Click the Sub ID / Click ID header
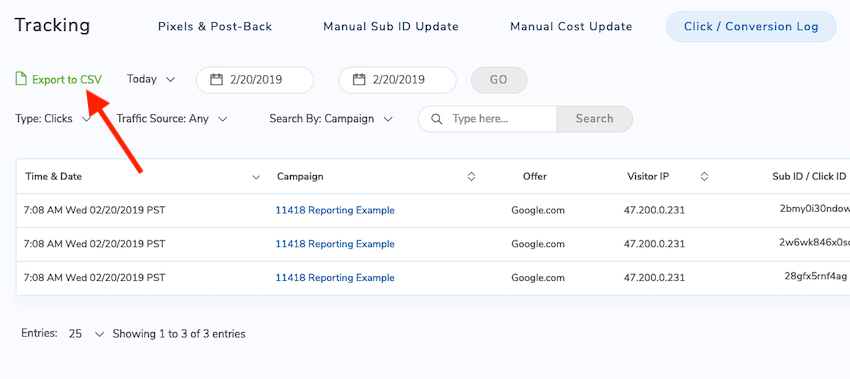This screenshot has height=379, width=850. [809, 176]
